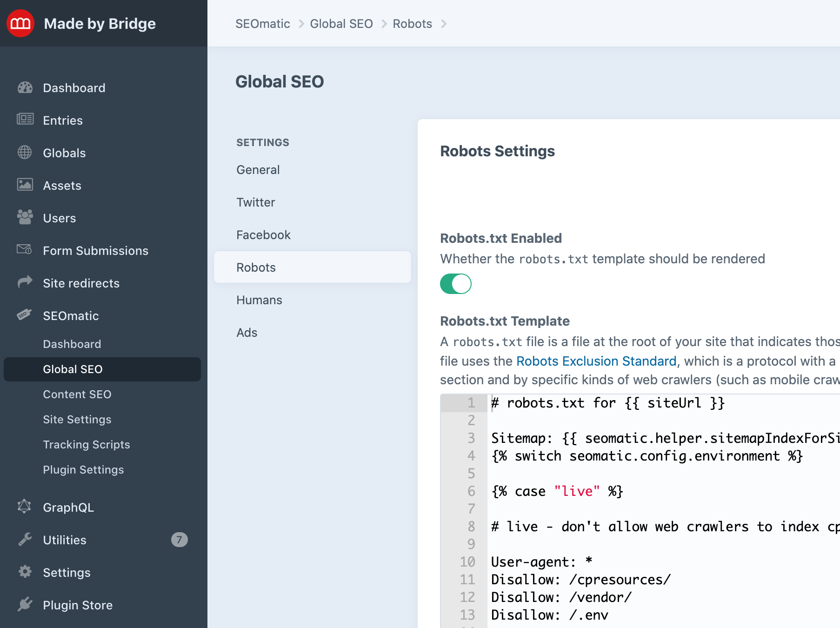This screenshot has width=840, height=628.
Task: Click the Made by Bridge logo icon
Action: coord(20,23)
